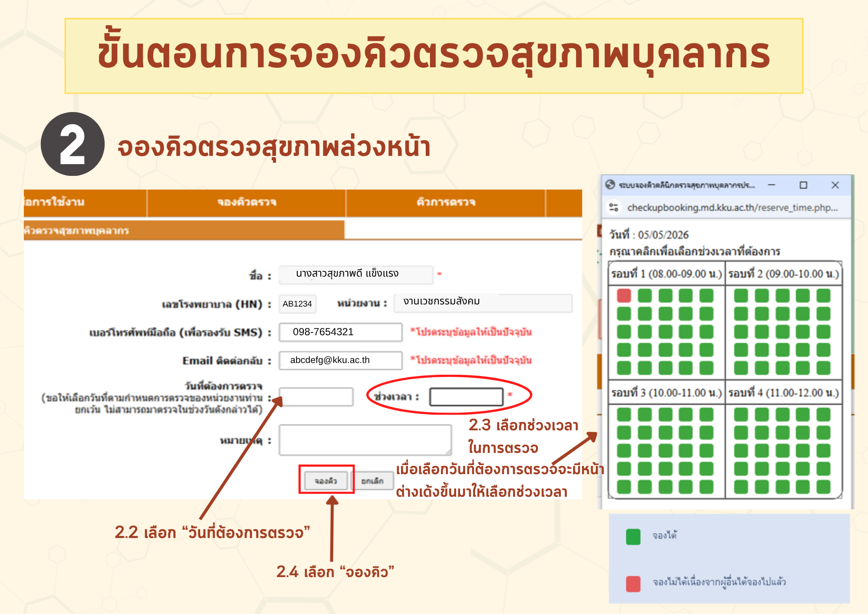Click the วันที่ต้องการตรวจ date field
This screenshot has height=614, width=868.
pos(316,396)
